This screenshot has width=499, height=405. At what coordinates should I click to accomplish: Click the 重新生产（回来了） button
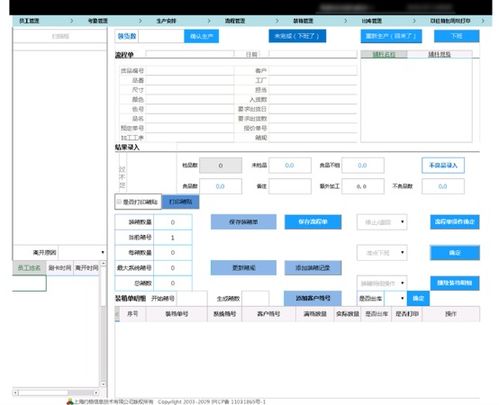coord(391,36)
